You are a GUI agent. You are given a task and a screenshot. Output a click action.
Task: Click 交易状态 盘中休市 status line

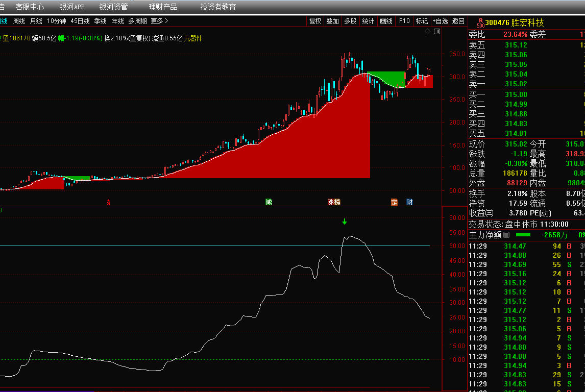(x=519, y=224)
